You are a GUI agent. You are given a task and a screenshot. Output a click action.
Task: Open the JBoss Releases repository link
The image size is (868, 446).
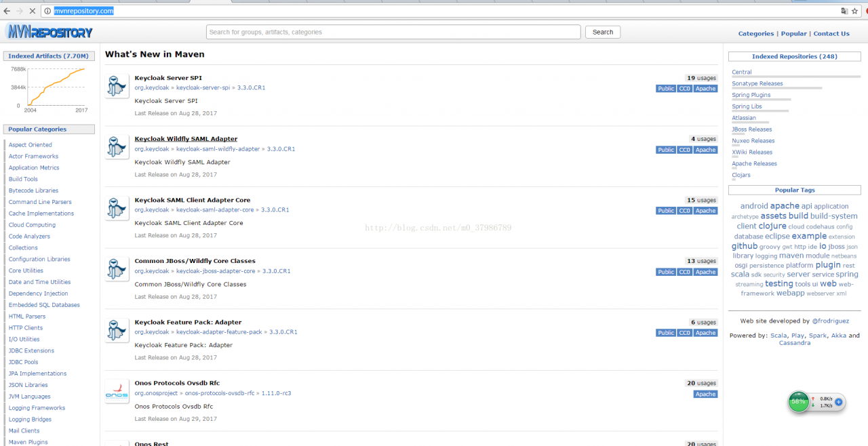752,129
